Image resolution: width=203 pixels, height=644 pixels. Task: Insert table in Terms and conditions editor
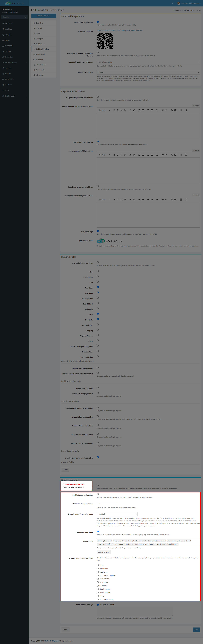[x=181, y=200]
